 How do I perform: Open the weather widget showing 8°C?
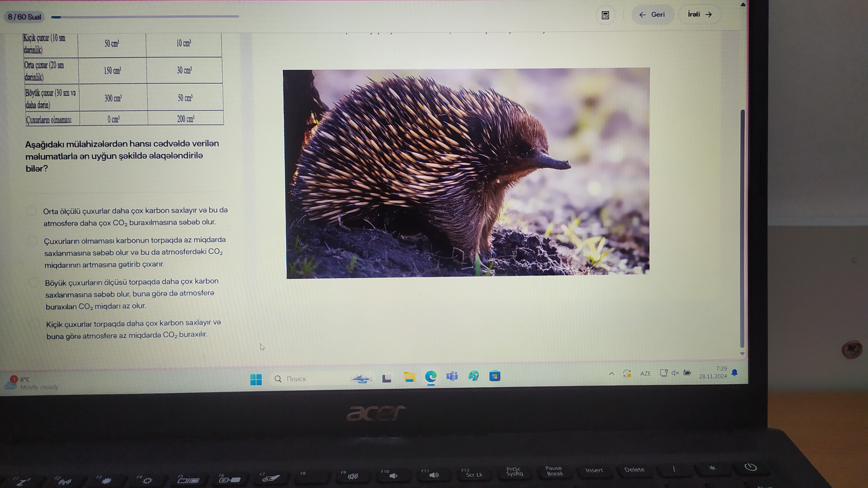coord(32,383)
